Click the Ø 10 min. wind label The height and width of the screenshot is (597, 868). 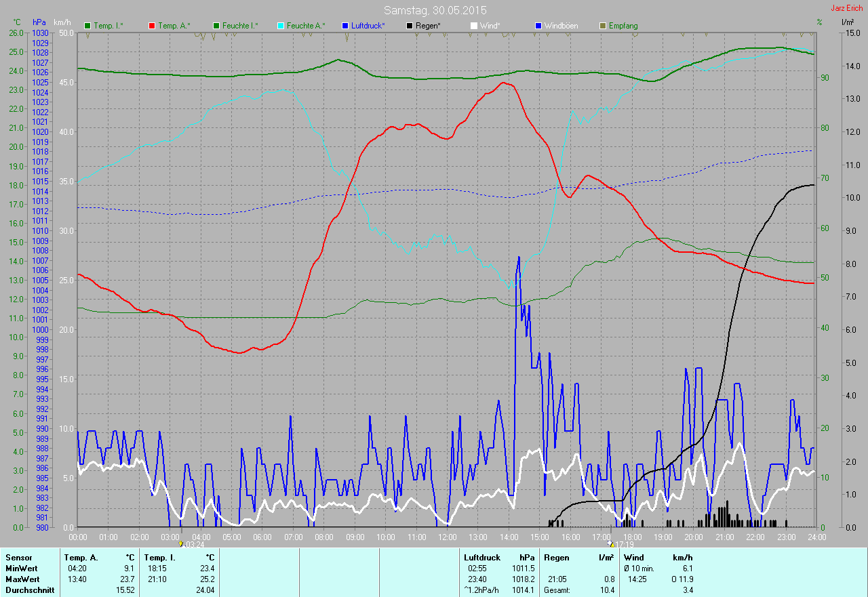click(x=640, y=569)
